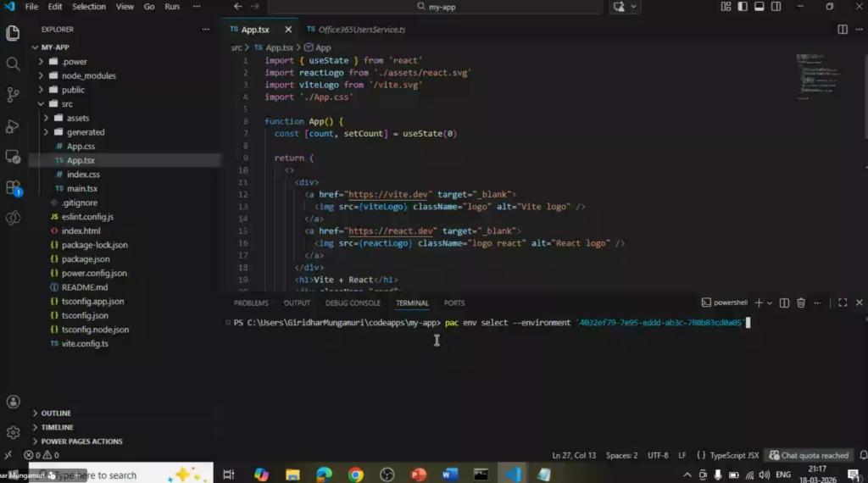
Task: Open the Run and Debug view
Action: pyautogui.click(x=13, y=126)
